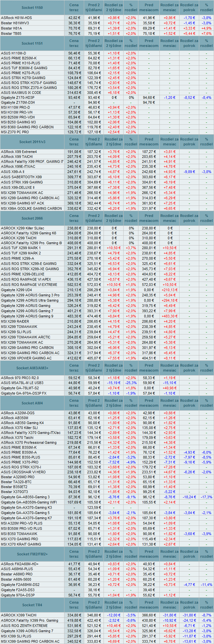Viewport: 214px width, 644px height.
Task: Select Gigabyte Z170-HD3P row name
Action: pyautogui.click(x=17, y=97)
